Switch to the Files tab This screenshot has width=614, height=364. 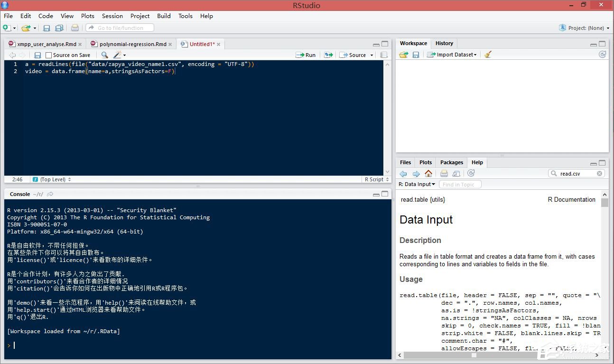[x=406, y=162]
